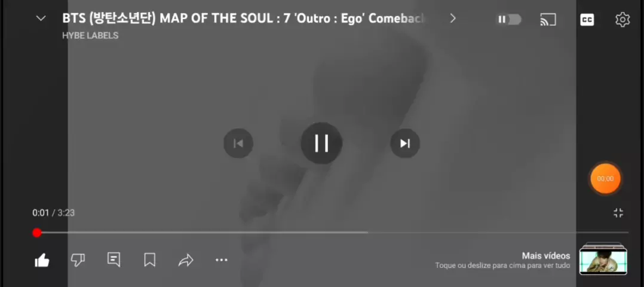This screenshot has height=287, width=644.
Task: Open the three-dot more options menu
Action: pos(222,260)
